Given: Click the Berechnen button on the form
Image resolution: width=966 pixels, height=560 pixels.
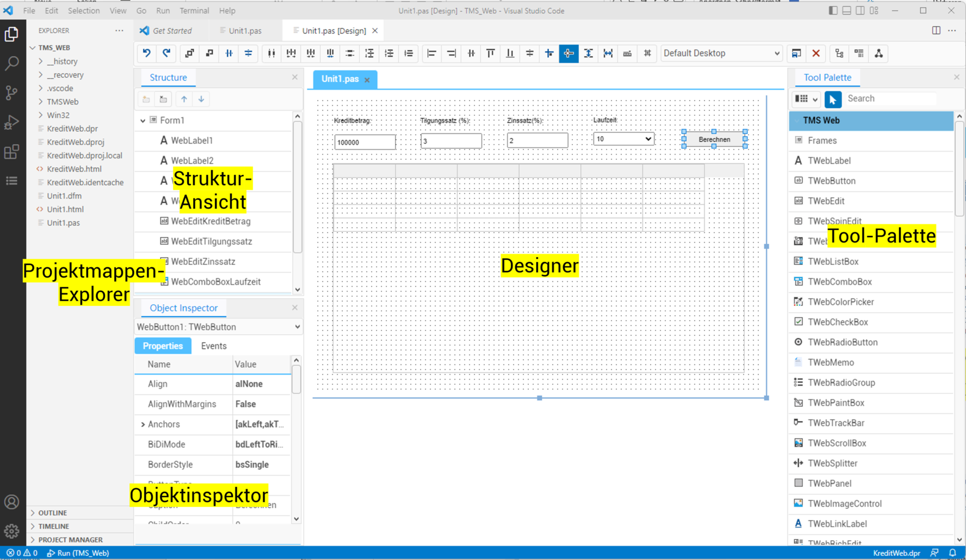Looking at the screenshot, I should click(714, 139).
